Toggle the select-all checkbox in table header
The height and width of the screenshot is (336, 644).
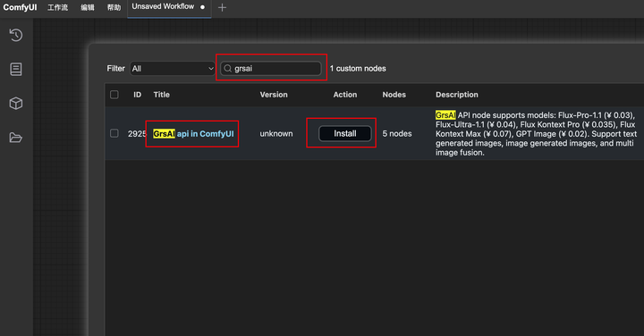point(114,95)
